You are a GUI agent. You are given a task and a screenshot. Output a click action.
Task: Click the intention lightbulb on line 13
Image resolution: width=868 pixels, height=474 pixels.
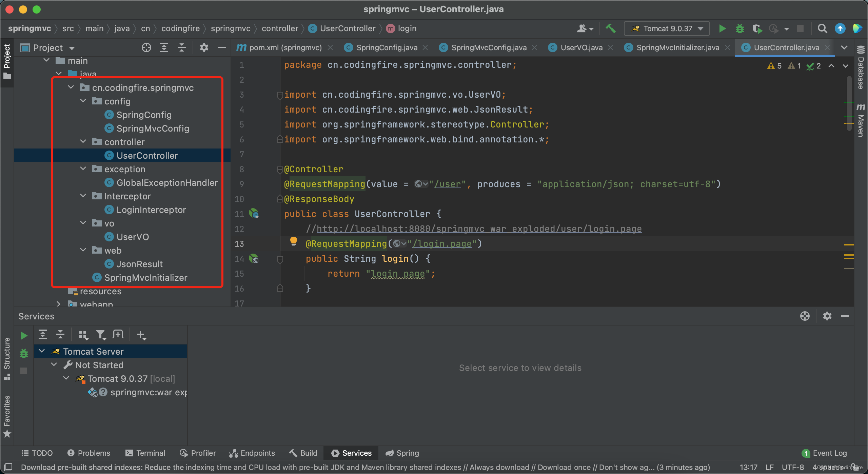(293, 241)
